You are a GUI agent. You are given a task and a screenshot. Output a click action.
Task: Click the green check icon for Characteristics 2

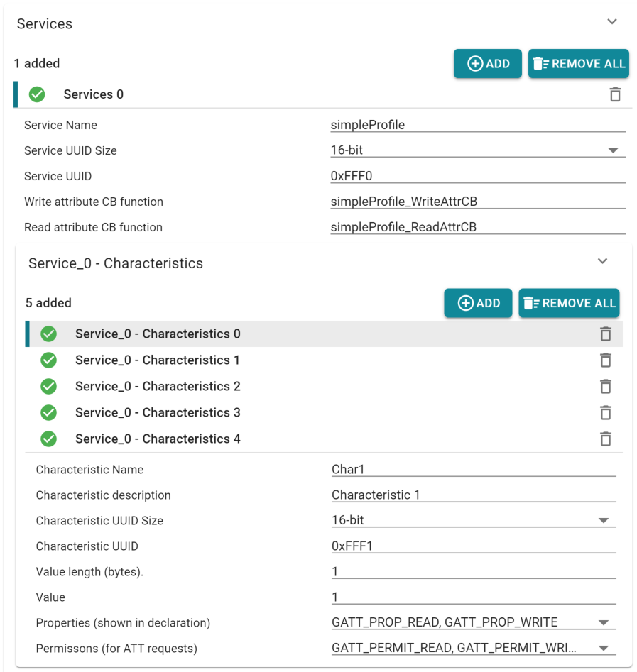48,386
